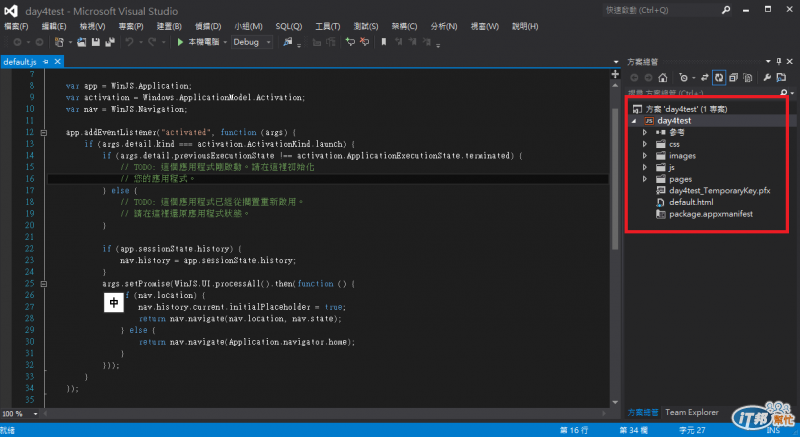
Task: Toggle Show All Files in Solution Explorer
Action: point(747,78)
